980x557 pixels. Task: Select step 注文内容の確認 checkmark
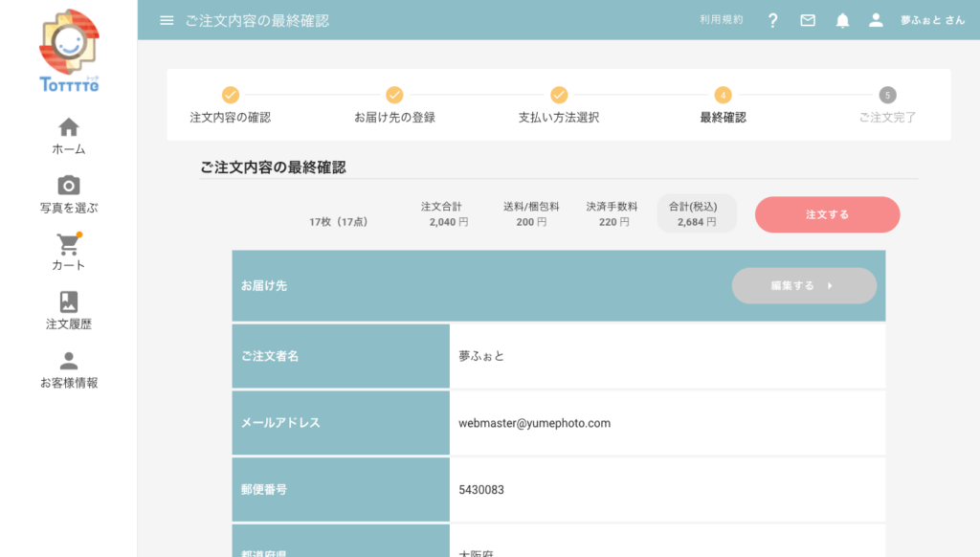(x=231, y=95)
